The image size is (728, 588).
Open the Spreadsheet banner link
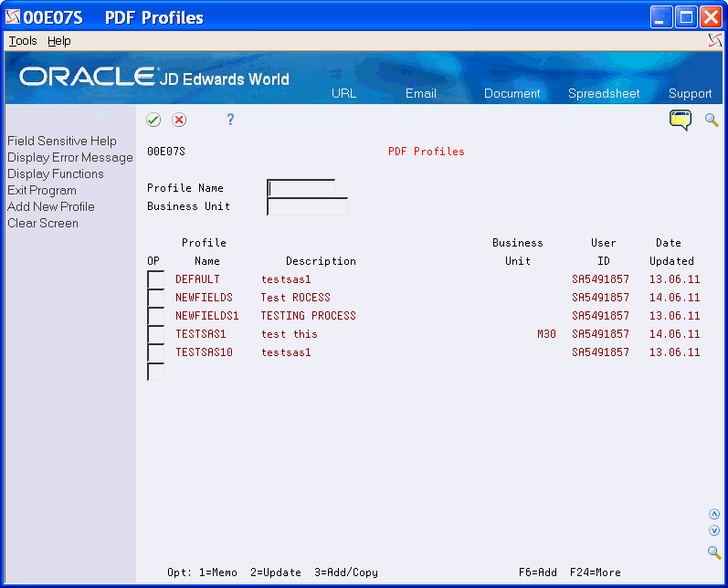(604, 93)
